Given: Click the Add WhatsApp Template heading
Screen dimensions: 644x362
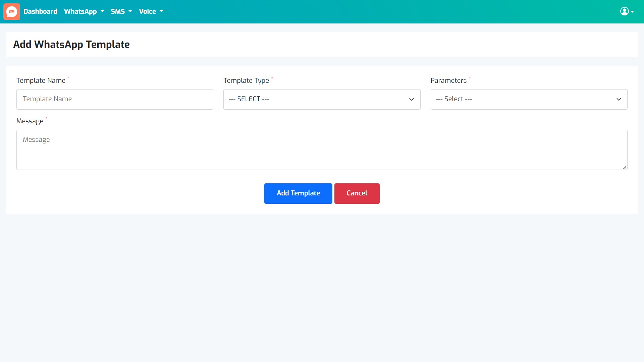Looking at the screenshot, I should [71, 45].
